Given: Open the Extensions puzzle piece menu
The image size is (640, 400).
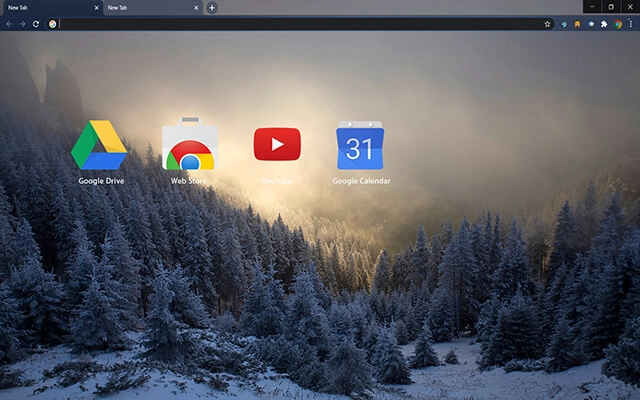Looking at the screenshot, I should [604, 24].
